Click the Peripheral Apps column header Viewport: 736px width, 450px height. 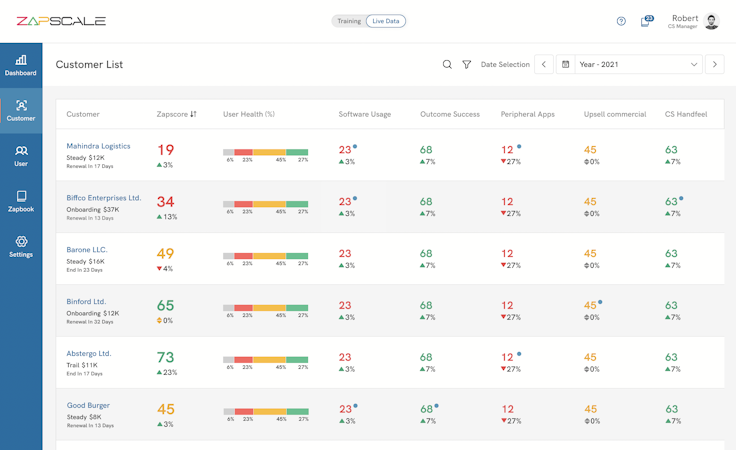(x=528, y=114)
